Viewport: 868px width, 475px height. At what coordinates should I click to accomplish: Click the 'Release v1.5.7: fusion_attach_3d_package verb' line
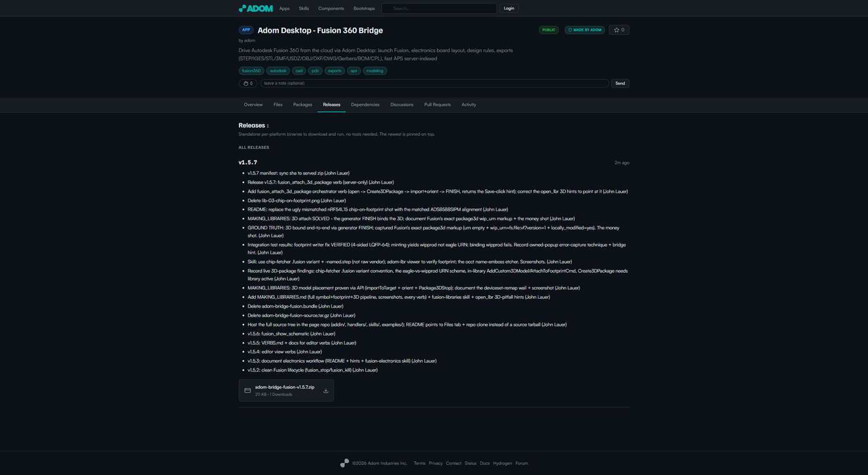pyautogui.click(x=321, y=182)
